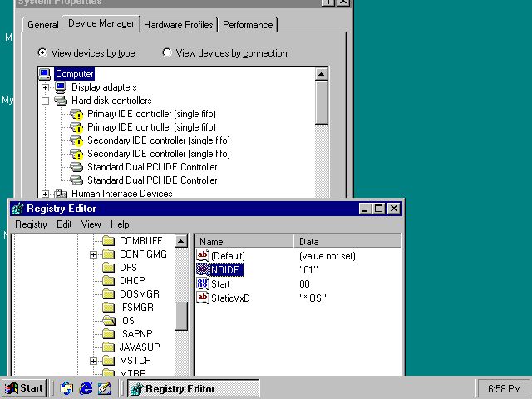This screenshot has width=532, height=399.
Task: Click the Name column header
Action: point(244,242)
